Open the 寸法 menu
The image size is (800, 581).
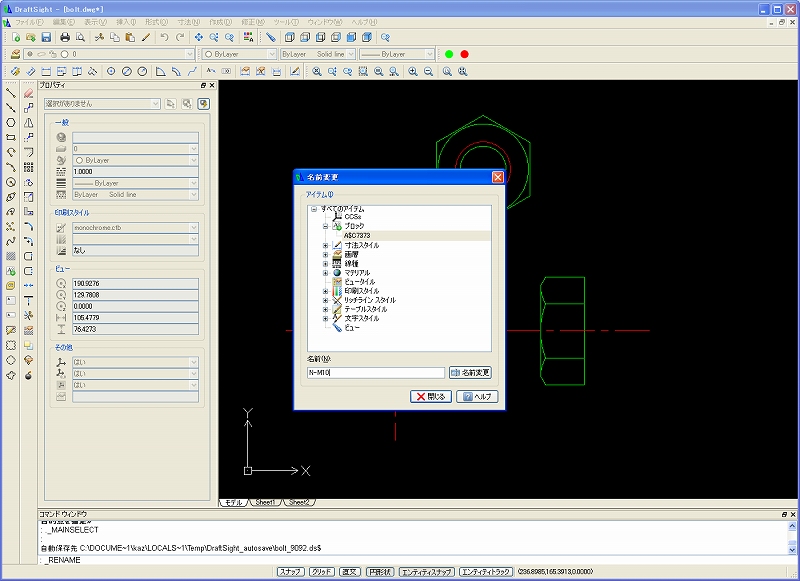(188, 22)
